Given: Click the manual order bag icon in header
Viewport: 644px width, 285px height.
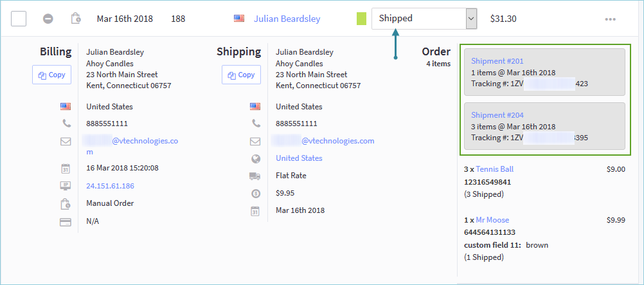Looking at the screenshot, I should (x=76, y=19).
